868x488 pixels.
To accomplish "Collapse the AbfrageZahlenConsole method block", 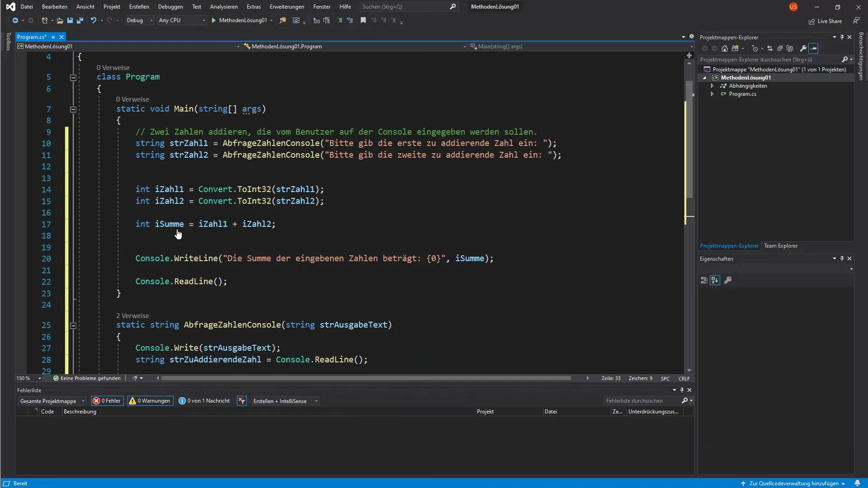I will coord(73,325).
